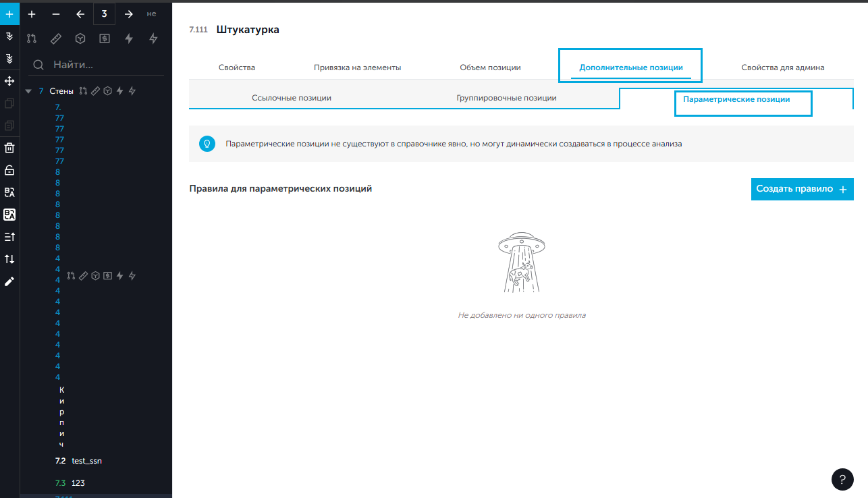Click the trash delete icon in left sidebar
868x498 pixels.
click(9, 148)
